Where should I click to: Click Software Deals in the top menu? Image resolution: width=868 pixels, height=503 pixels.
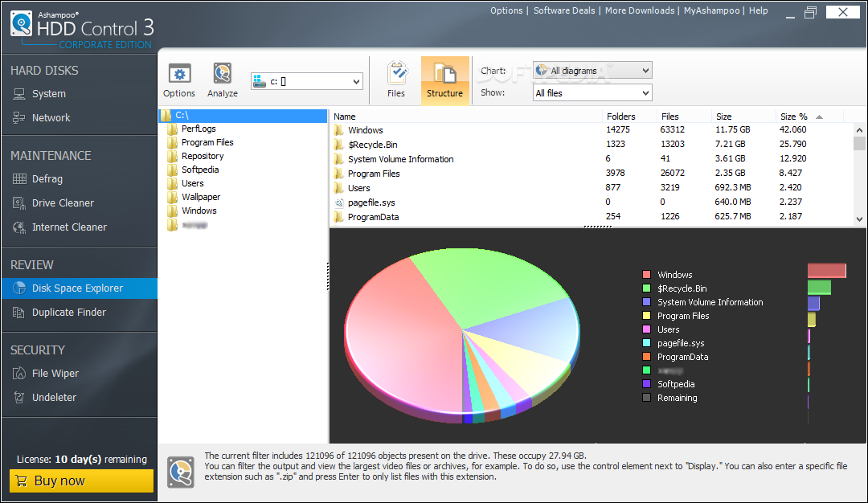pos(564,10)
